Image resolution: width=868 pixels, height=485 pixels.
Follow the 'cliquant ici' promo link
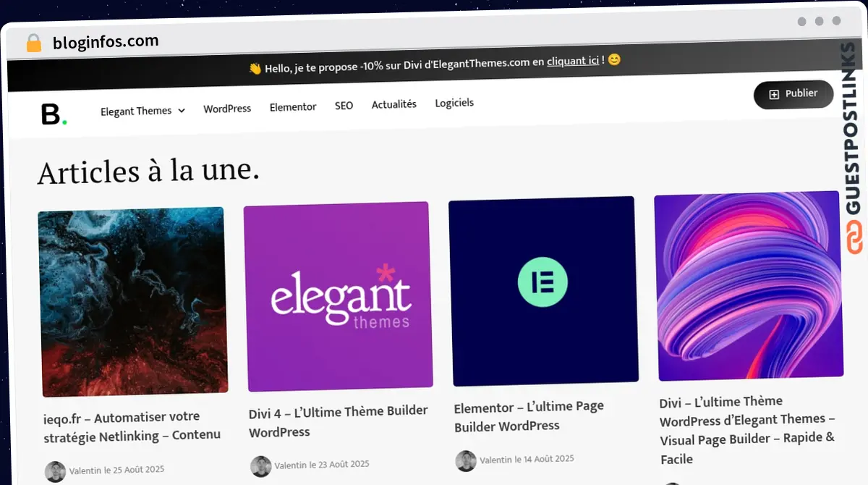pos(573,62)
